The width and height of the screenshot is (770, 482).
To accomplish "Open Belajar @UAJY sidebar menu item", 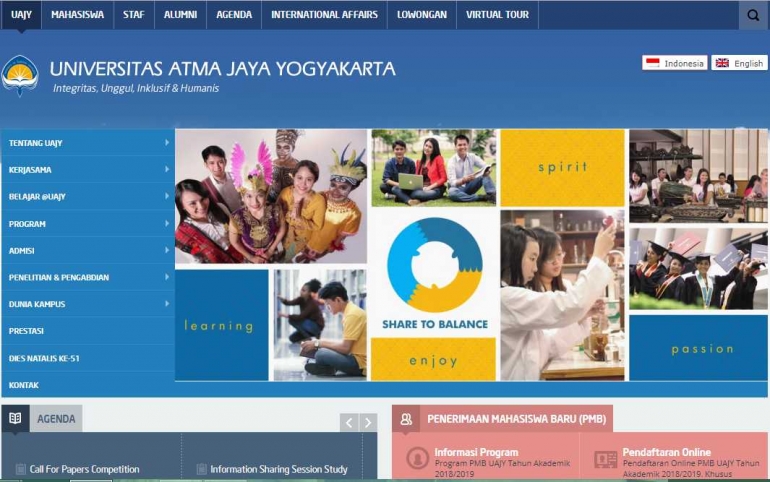I will pyautogui.click(x=88, y=196).
